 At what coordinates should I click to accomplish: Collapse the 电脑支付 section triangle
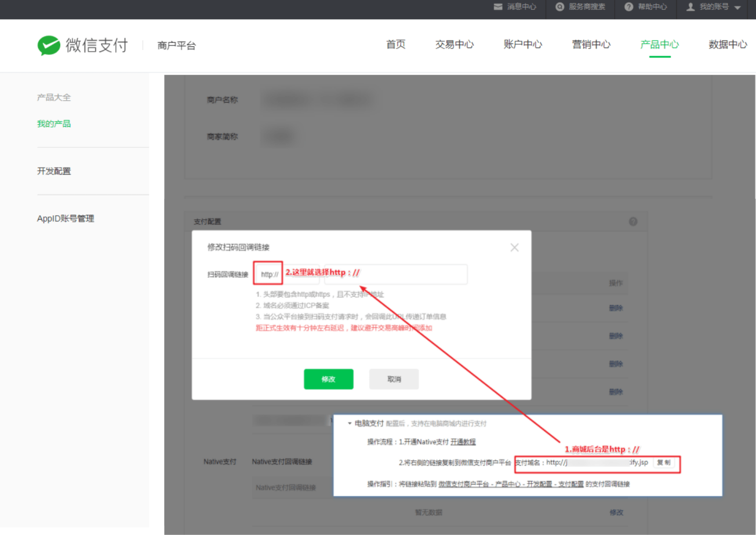click(x=350, y=424)
